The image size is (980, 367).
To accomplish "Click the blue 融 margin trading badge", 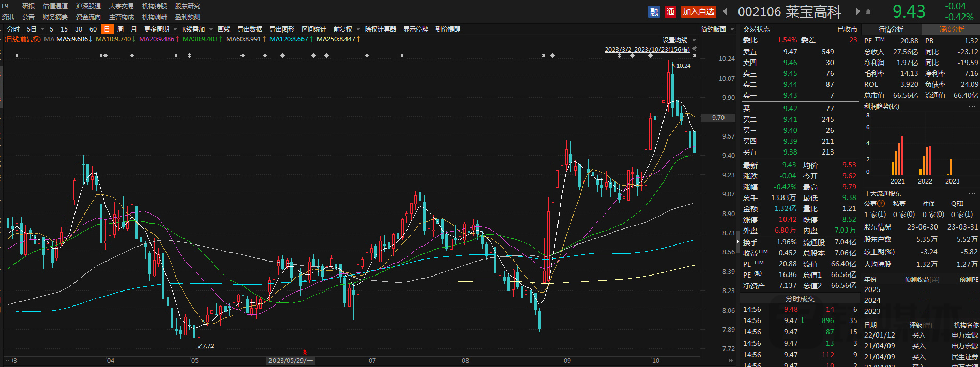I will (654, 11).
